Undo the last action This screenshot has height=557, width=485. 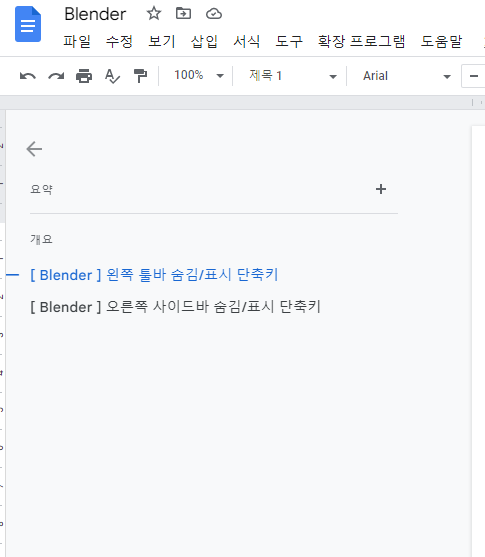click(28, 76)
